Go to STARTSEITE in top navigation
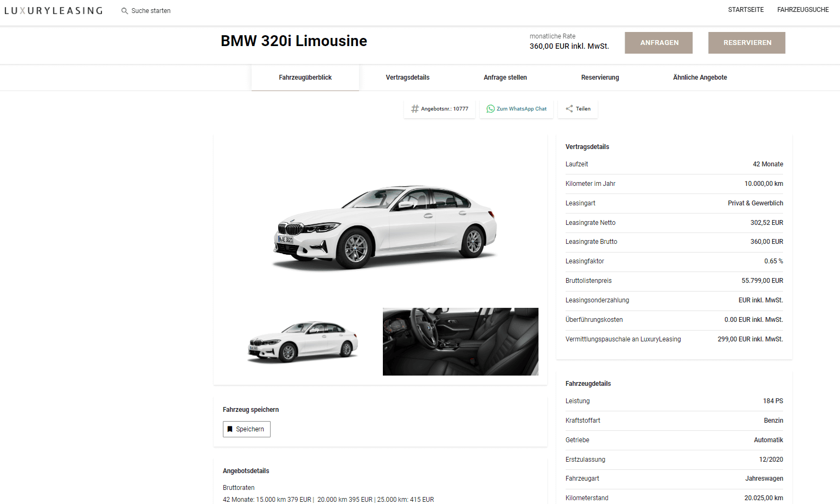Screen dimensions: 840x504 (x=746, y=10)
